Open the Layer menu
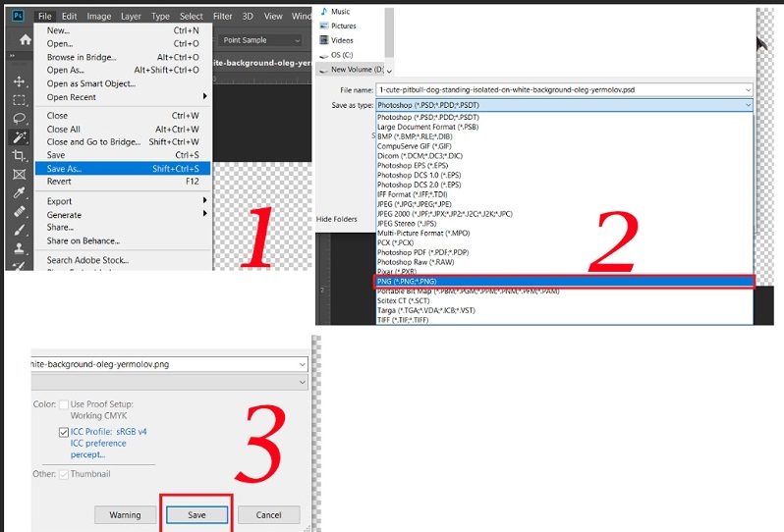The image size is (784, 532). (x=131, y=16)
